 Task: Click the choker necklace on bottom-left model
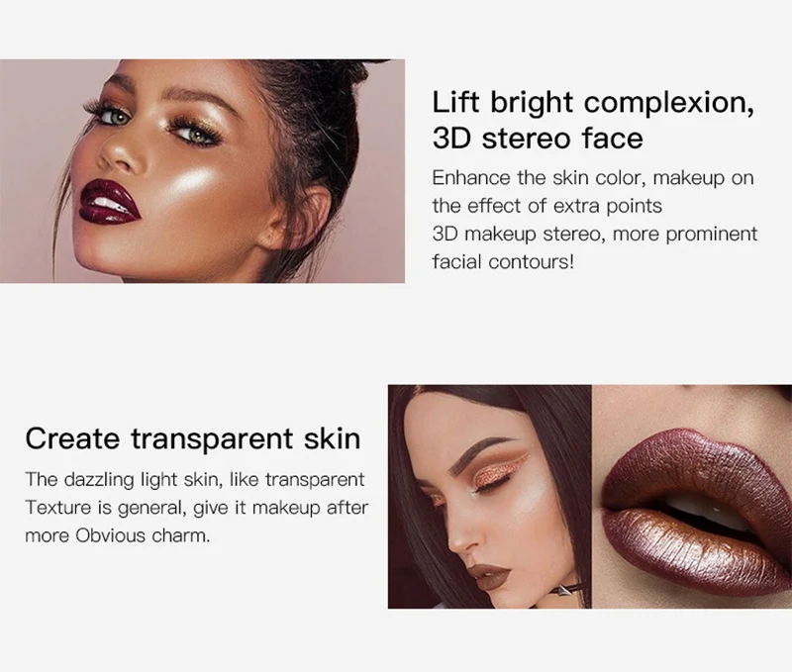click(565, 589)
